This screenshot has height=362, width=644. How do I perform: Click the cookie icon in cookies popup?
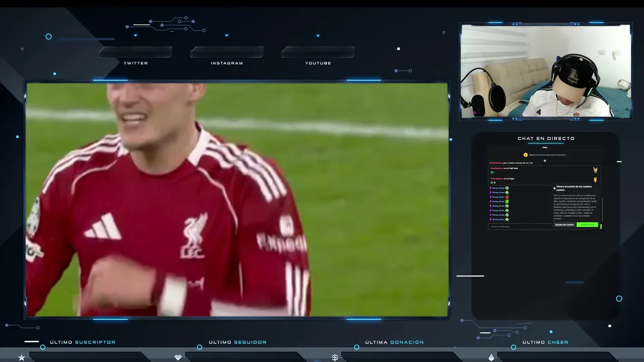(554, 188)
